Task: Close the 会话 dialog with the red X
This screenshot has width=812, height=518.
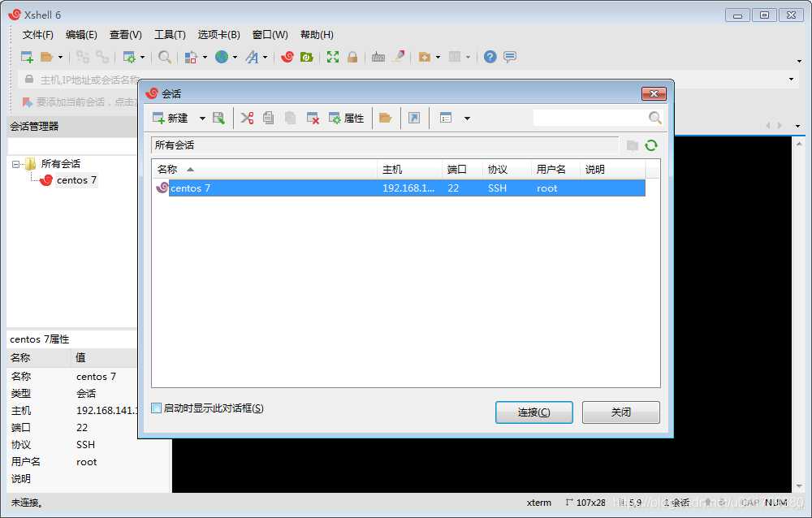Action: click(654, 93)
